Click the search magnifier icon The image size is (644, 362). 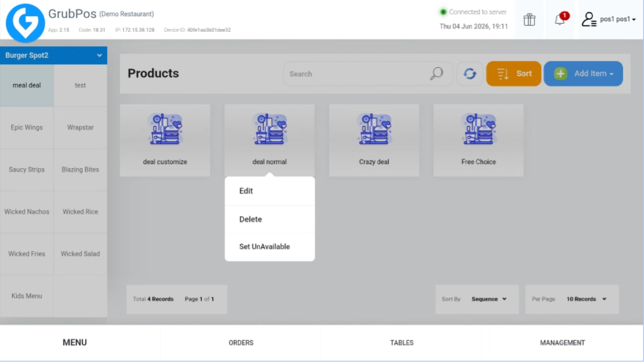[437, 74]
